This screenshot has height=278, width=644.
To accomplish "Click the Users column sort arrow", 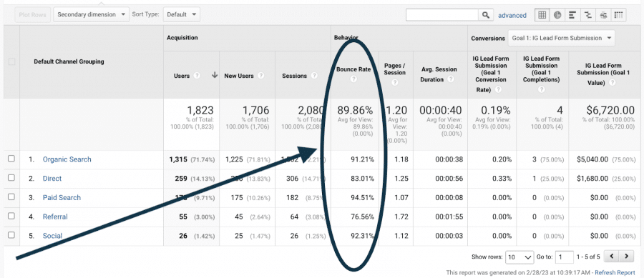I will (x=214, y=76).
